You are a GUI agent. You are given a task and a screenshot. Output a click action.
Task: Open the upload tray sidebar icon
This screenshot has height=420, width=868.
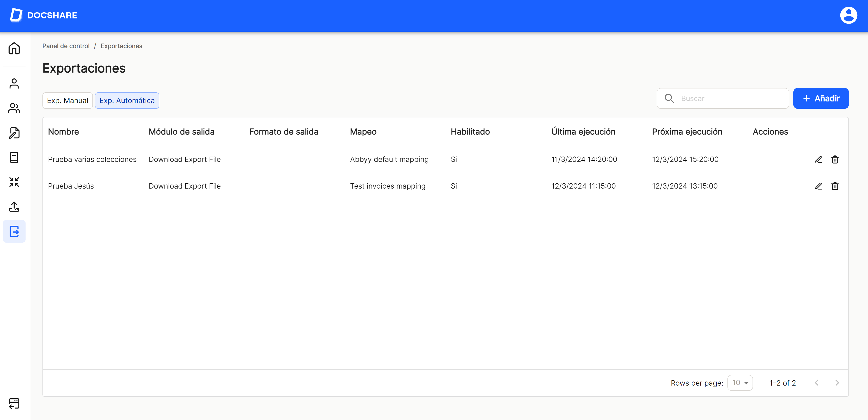pyautogui.click(x=14, y=206)
